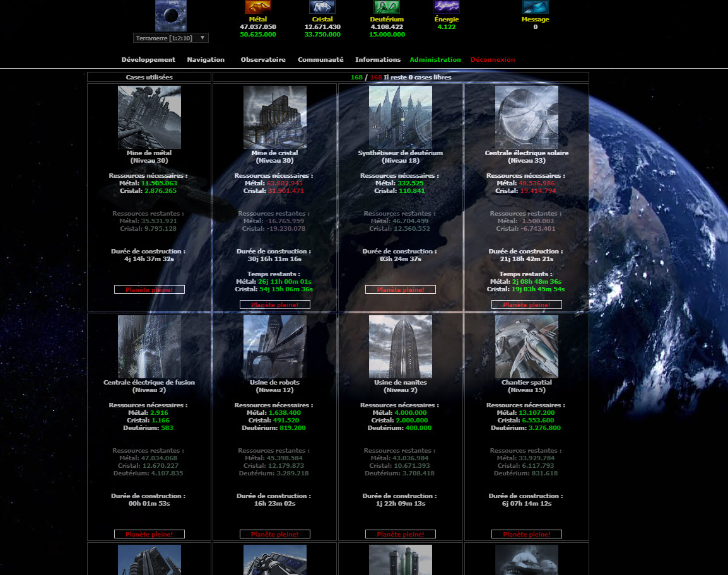
Task: Click the Cristal resource icon
Action: pyautogui.click(x=322, y=7)
